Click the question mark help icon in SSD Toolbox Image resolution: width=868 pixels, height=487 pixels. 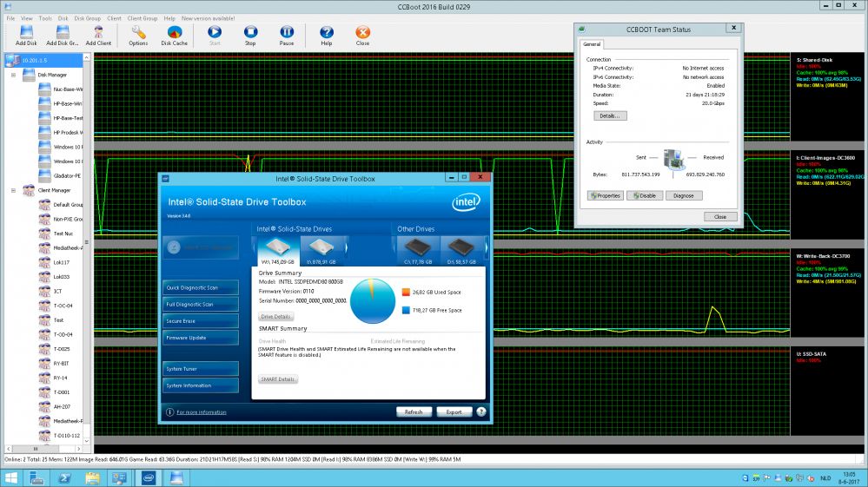tap(481, 411)
